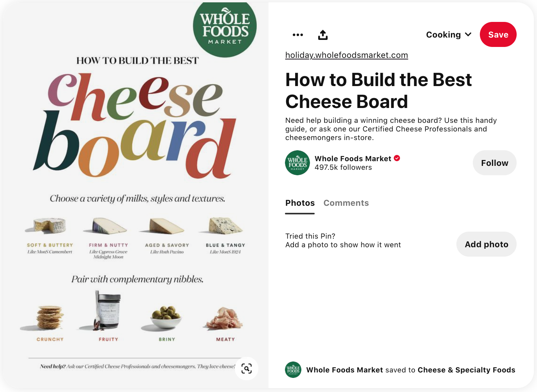Click small Whole Foods avatar near saved-to line
Image resolution: width=537 pixels, height=392 pixels.
click(x=293, y=370)
